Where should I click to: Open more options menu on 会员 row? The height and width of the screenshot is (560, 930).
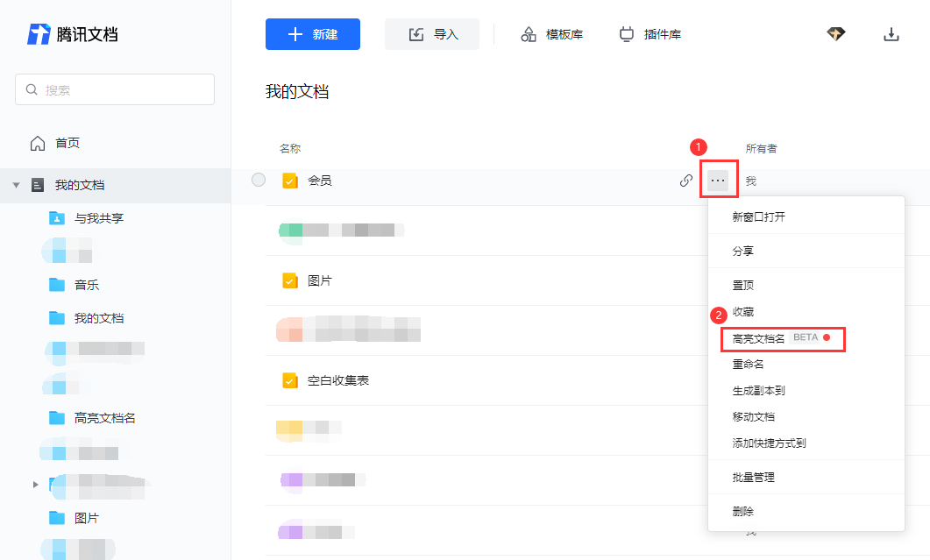pyautogui.click(x=718, y=181)
